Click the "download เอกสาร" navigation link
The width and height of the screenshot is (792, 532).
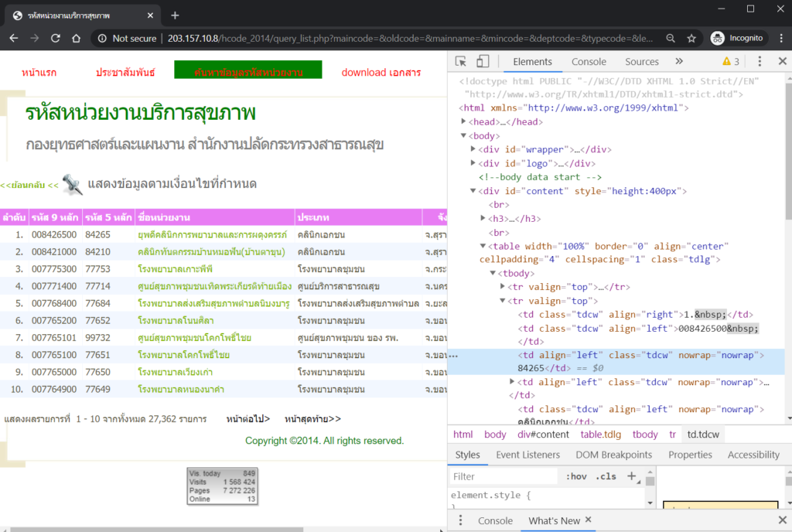[x=381, y=72]
